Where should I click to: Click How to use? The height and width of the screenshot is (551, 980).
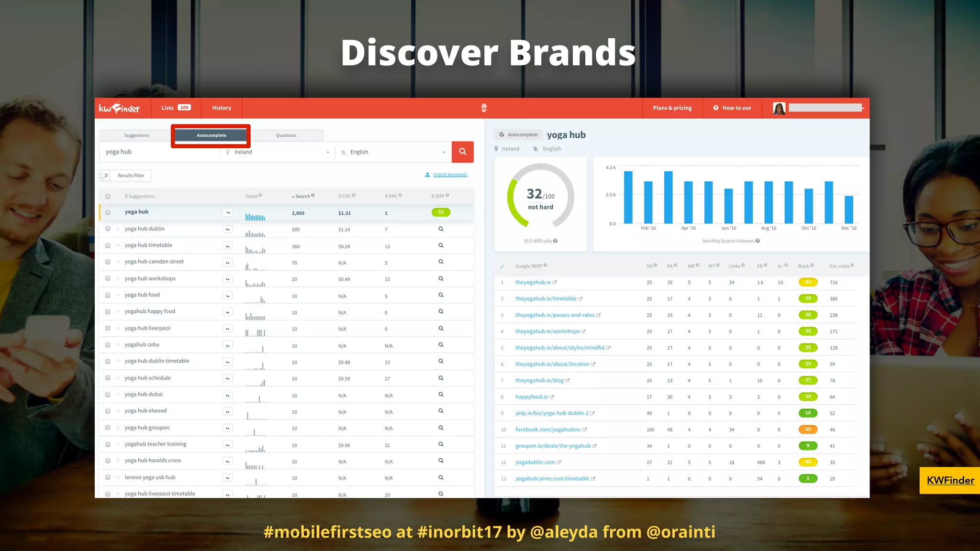(x=732, y=108)
